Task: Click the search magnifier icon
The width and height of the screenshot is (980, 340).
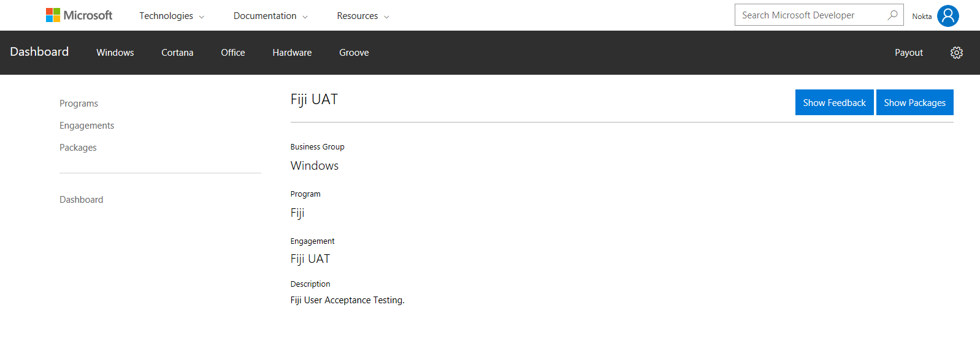Action: pyautogui.click(x=892, y=15)
